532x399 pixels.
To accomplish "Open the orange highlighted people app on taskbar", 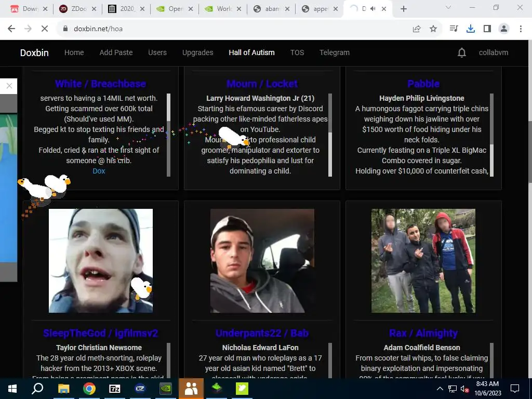I will pos(191,389).
